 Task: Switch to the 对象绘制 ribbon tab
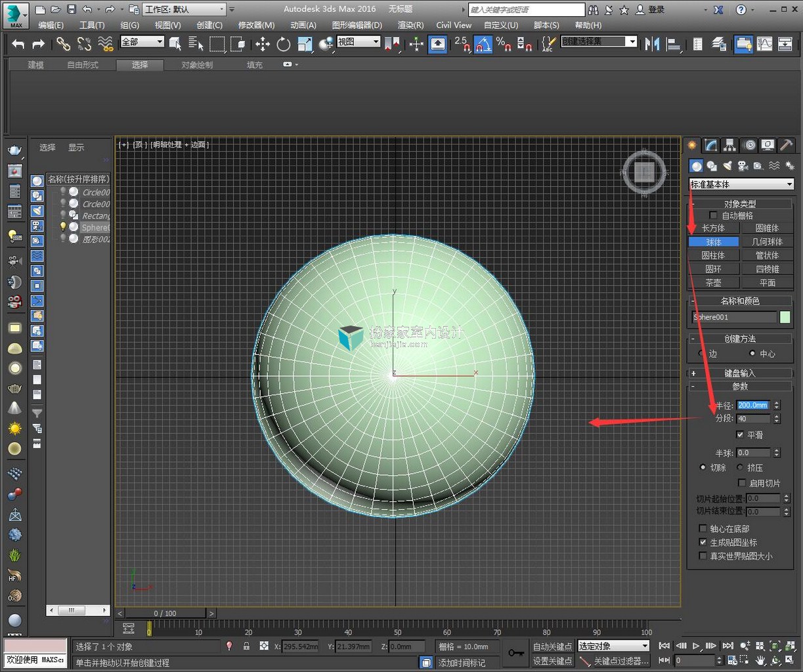tap(197, 65)
